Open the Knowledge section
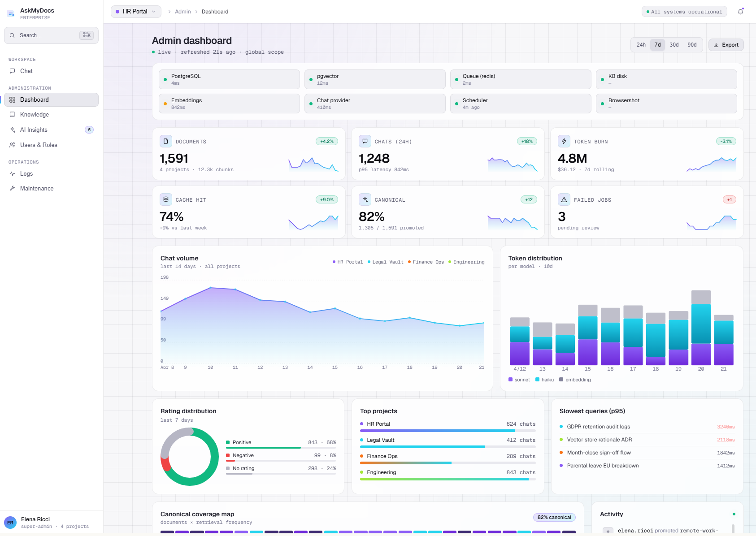 coord(51,114)
